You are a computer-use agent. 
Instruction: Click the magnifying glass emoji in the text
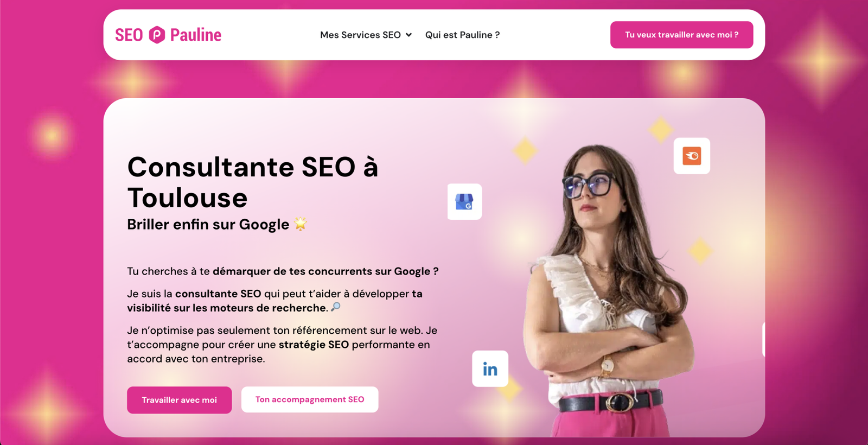tap(336, 307)
